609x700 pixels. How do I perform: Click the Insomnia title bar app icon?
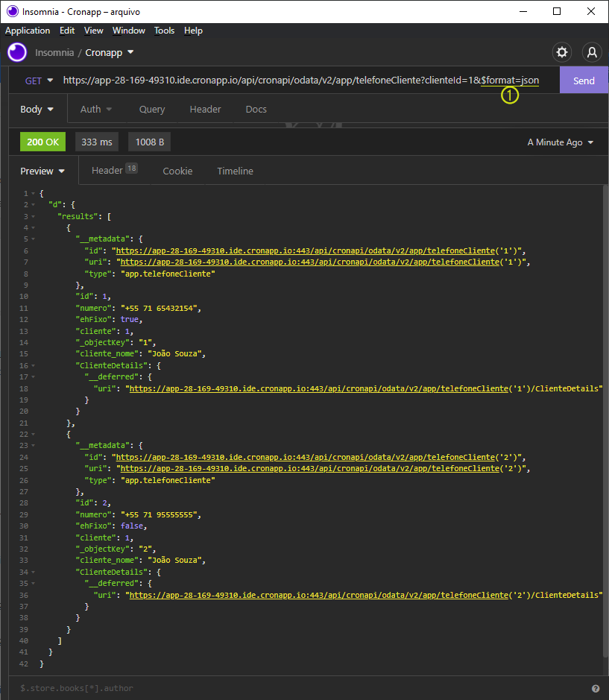[x=12, y=11]
